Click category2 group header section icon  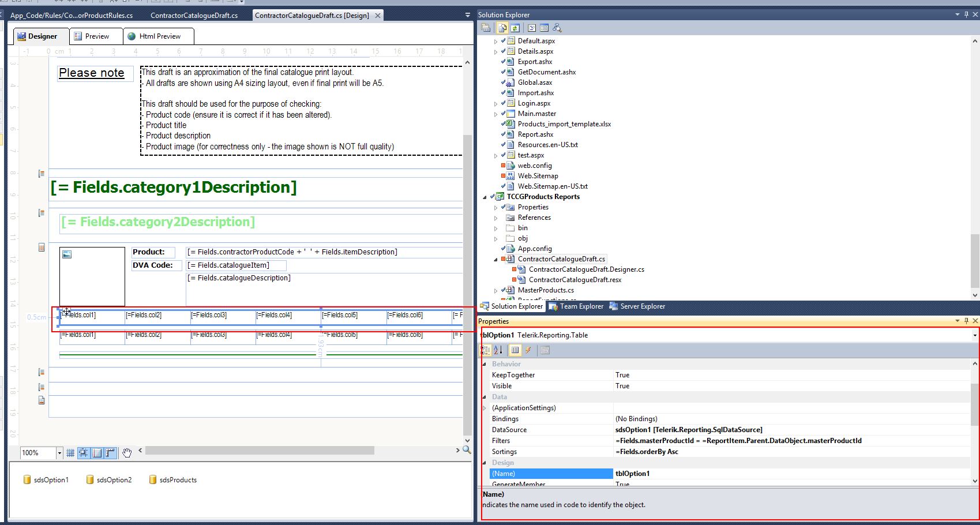pos(41,213)
